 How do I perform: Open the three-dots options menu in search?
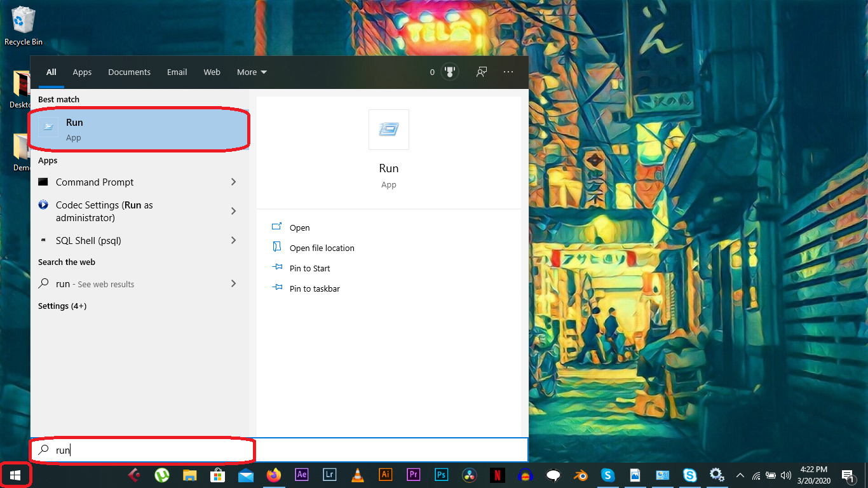click(508, 72)
